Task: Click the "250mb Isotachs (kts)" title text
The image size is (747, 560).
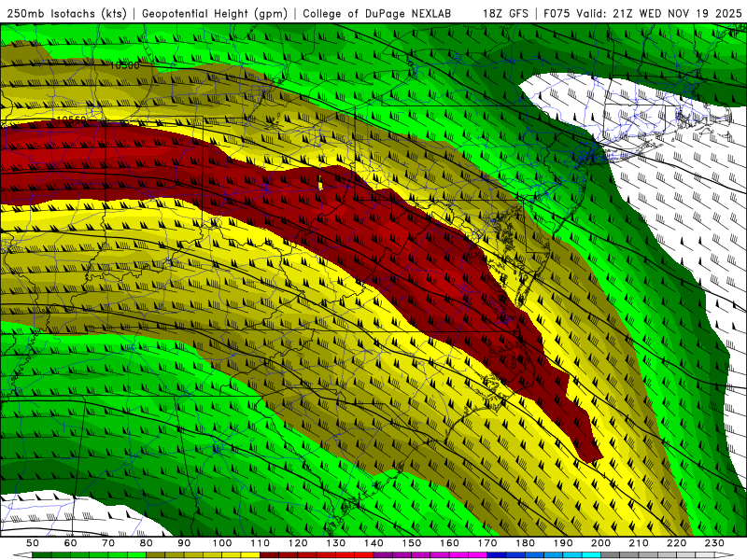Action: [x=66, y=14]
